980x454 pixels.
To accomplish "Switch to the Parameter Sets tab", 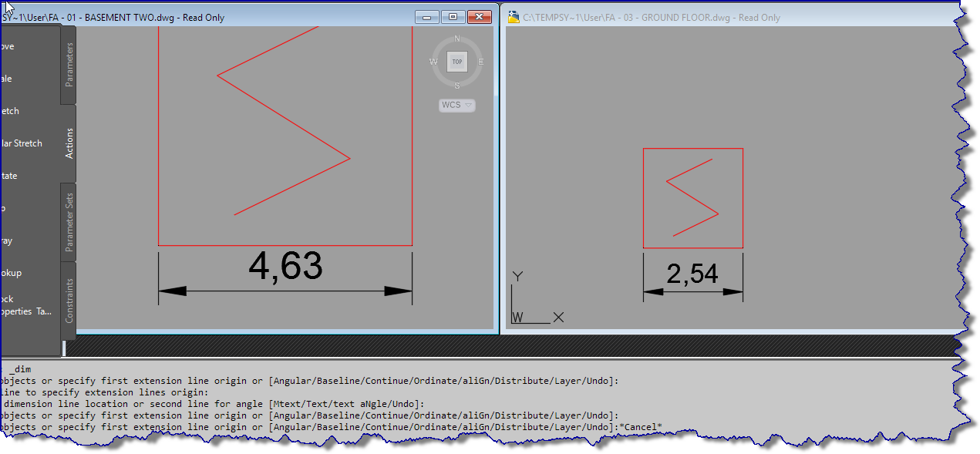I will tap(68, 222).
